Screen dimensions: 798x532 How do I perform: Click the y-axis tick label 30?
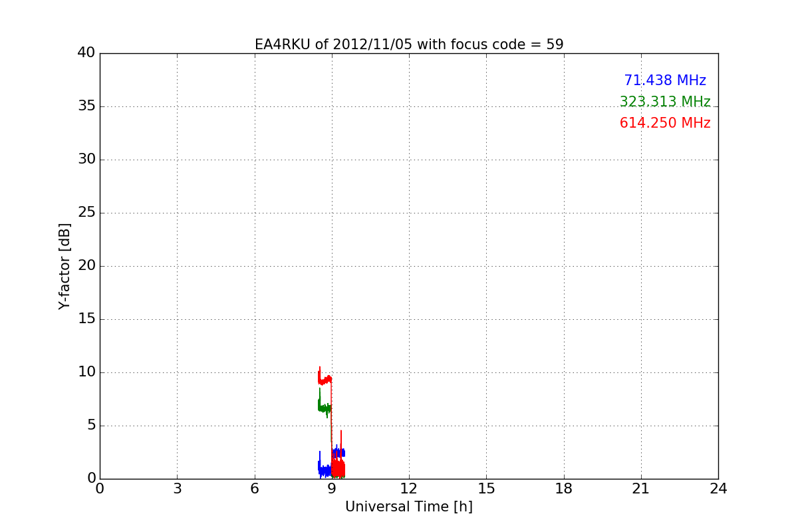tap(86, 160)
